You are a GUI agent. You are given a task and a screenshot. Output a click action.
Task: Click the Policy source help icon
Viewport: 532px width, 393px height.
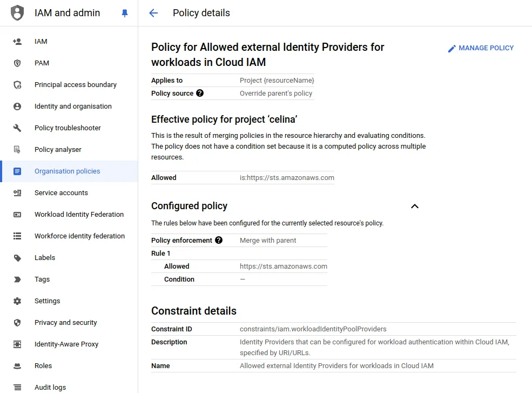(x=200, y=93)
